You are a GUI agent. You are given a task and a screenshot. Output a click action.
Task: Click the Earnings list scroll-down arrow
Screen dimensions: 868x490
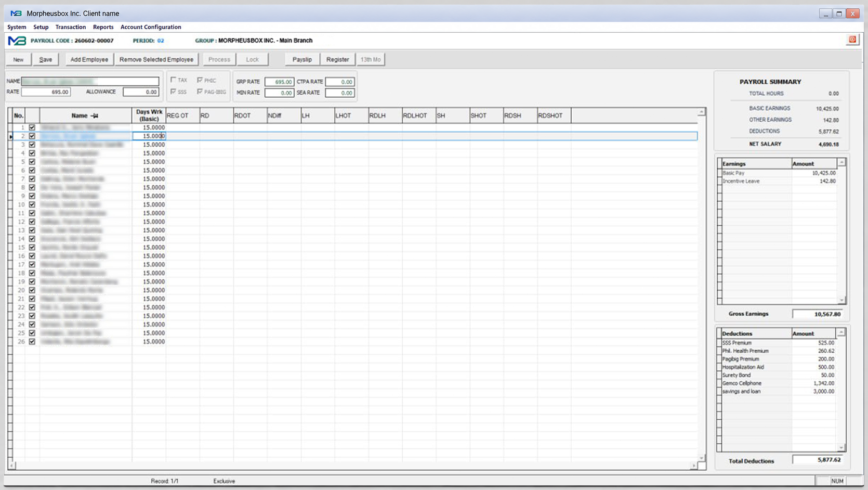pos(841,300)
